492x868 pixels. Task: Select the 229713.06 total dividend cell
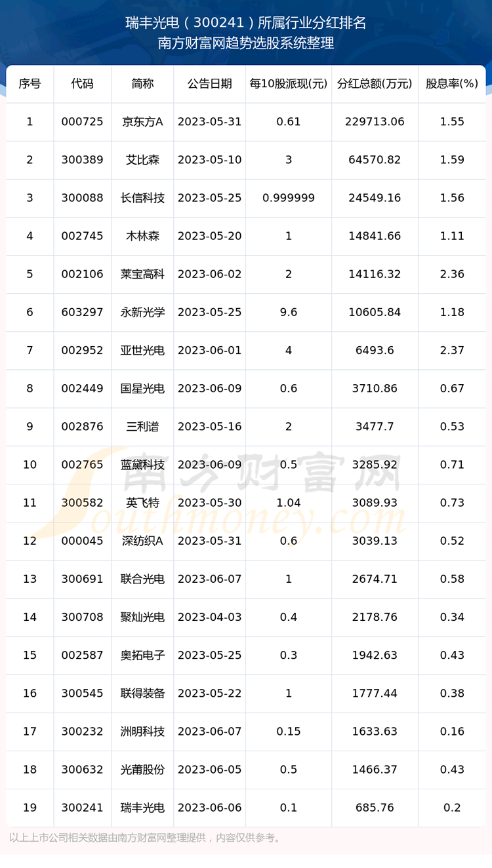374,122
